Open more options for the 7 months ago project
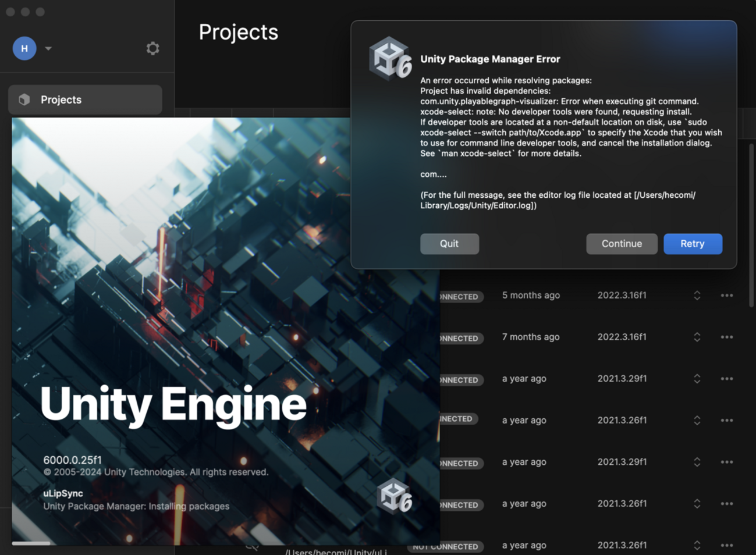This screenshot has height=555, width=756. (x=727, y=337)
